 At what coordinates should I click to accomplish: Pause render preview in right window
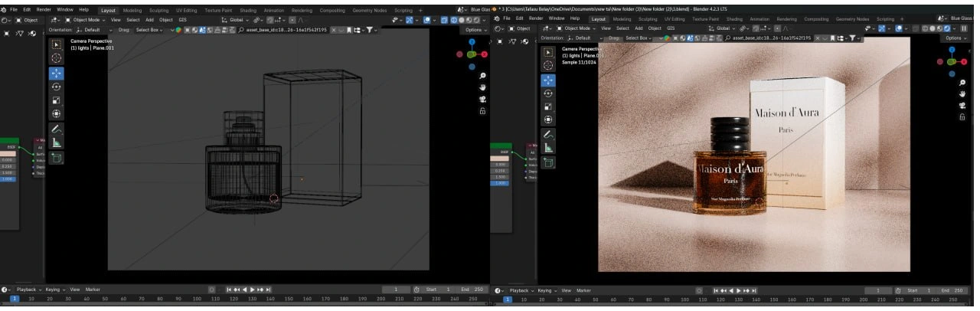pos(964,28)
